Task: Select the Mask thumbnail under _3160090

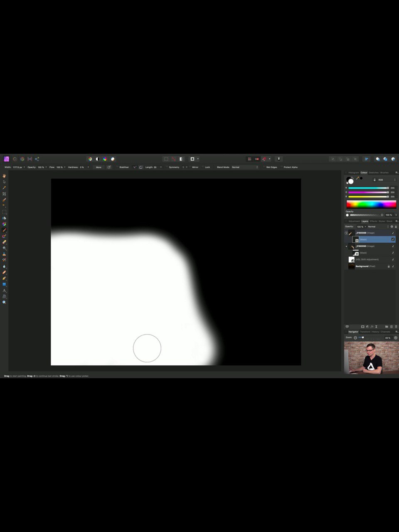Action: (356, 253)
